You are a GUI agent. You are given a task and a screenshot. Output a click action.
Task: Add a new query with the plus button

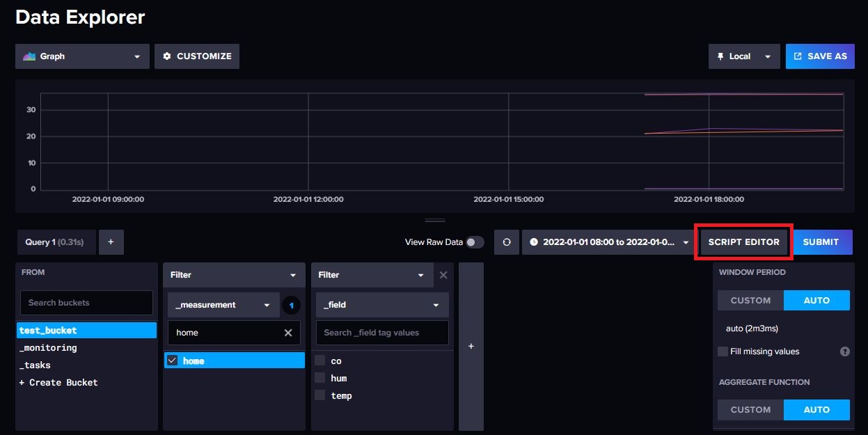coord(110,242)
